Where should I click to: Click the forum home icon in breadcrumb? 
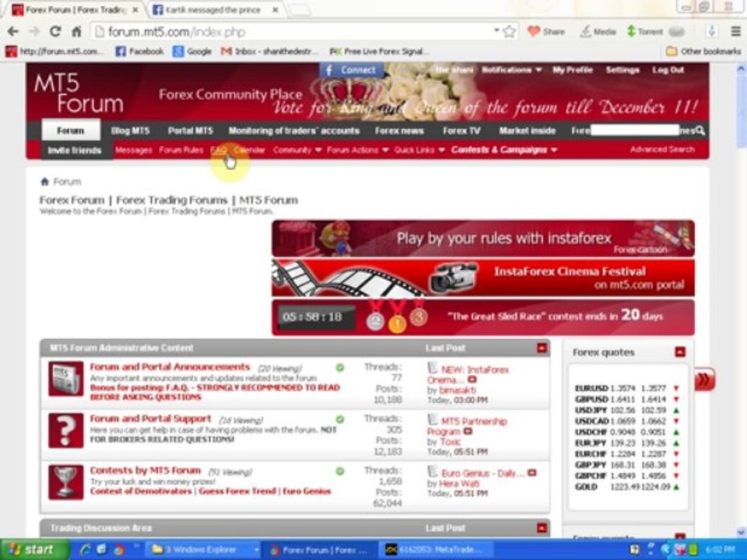(x=45, y=181)
